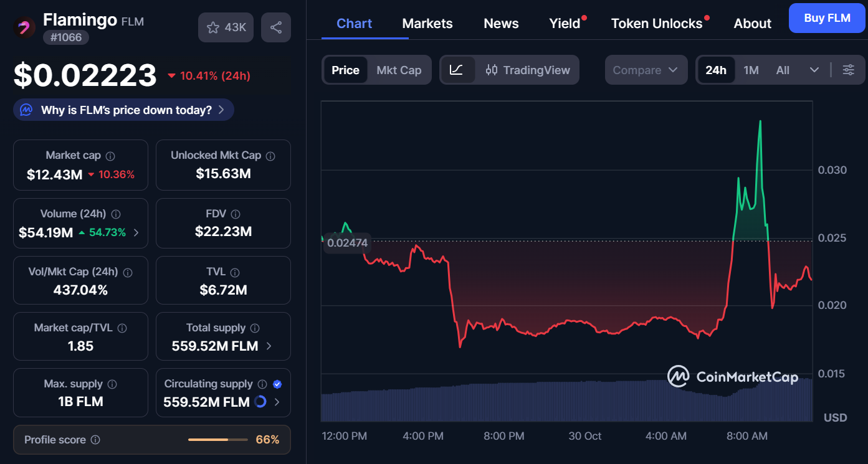Click the #1066 rank badge
The width and height of the screenshot is (868, 464).
tap(66, 37)
